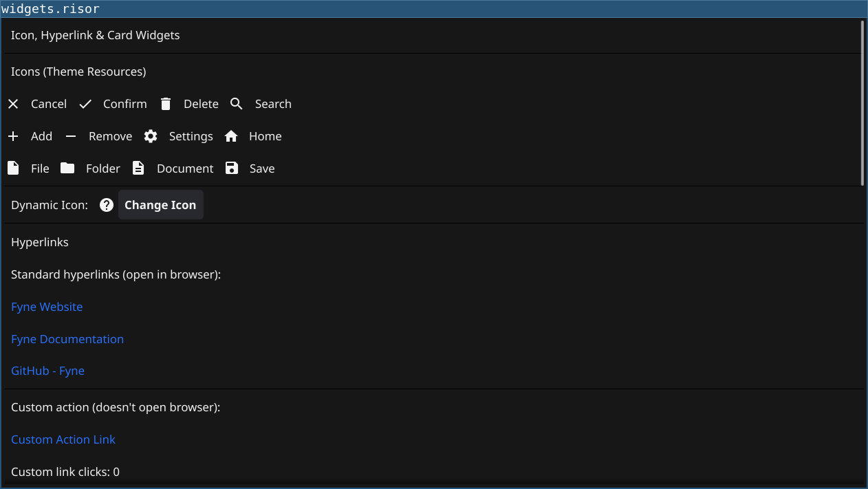
Task: Open the Fyne Documentation link
Action: point(67,339)
